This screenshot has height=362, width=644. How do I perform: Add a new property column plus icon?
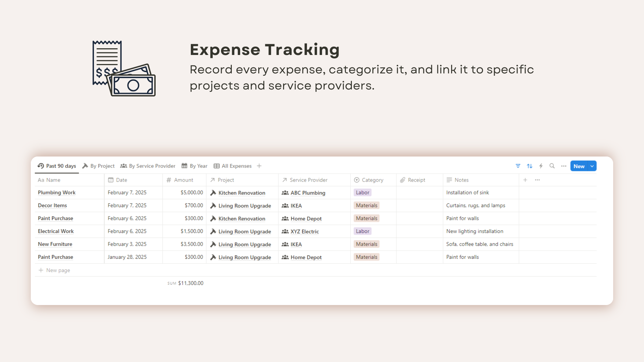pyautogui.click(x=525, y=180)
